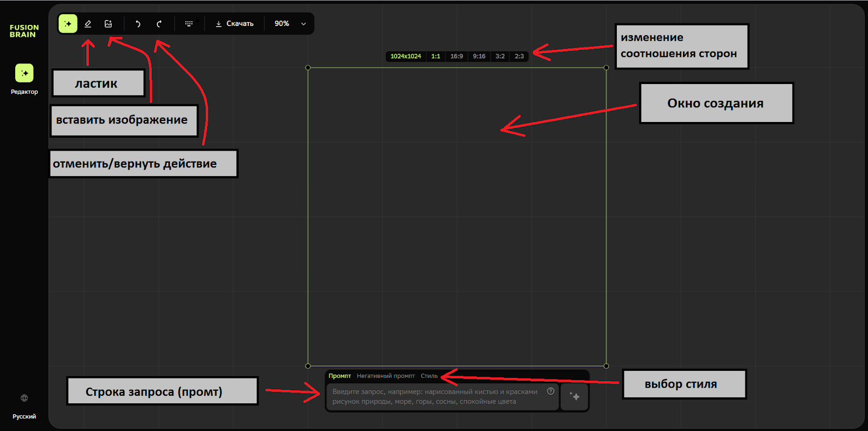Click the top-right canvas corner handle
The width and height of the screenshot is (868, 431).
(606, 68)
